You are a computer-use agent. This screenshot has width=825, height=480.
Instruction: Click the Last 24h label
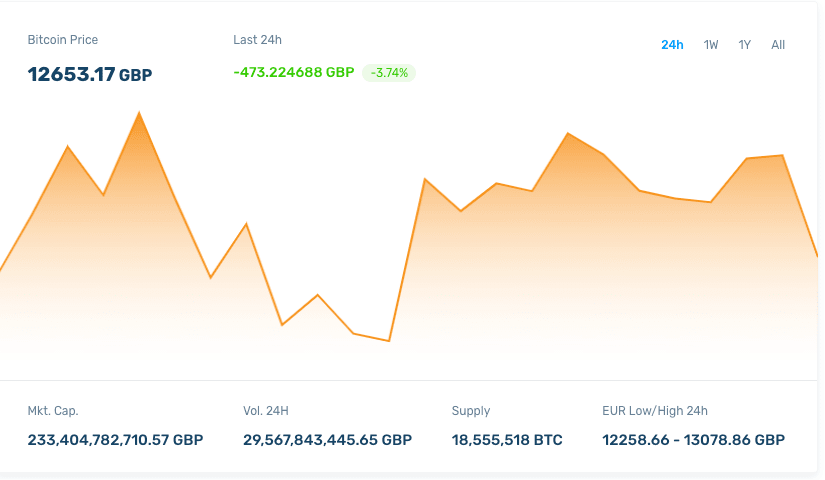pos(257,40)
